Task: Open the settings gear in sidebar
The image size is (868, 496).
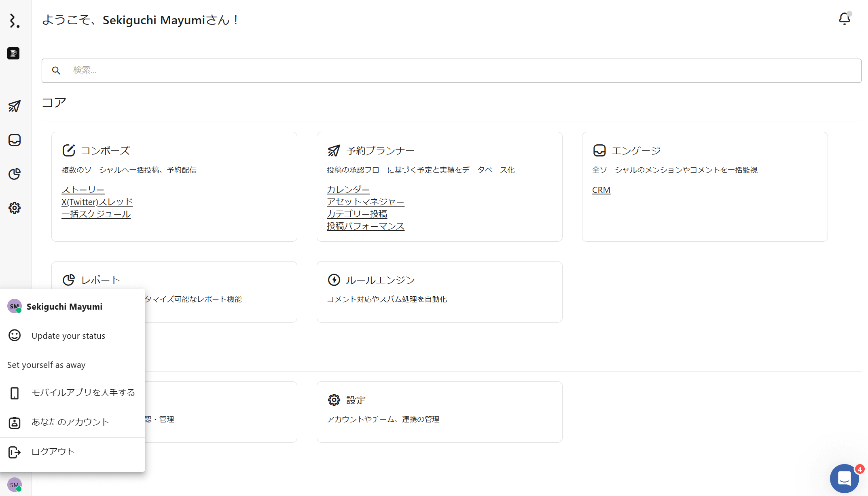Action: coord(15,208)
